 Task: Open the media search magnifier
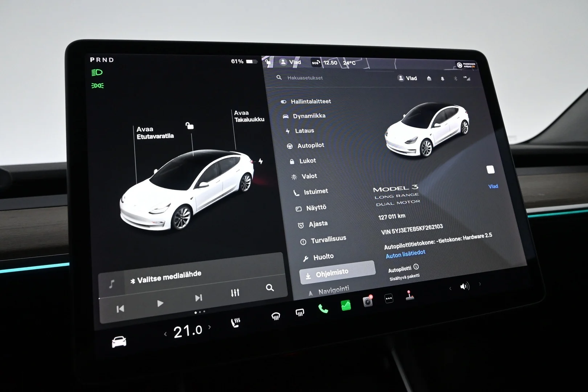[270, 288]
